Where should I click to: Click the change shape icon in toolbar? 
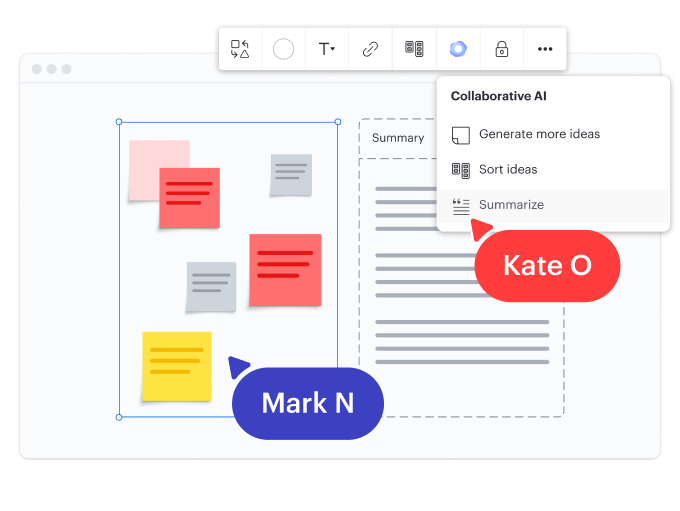point(240,49)
